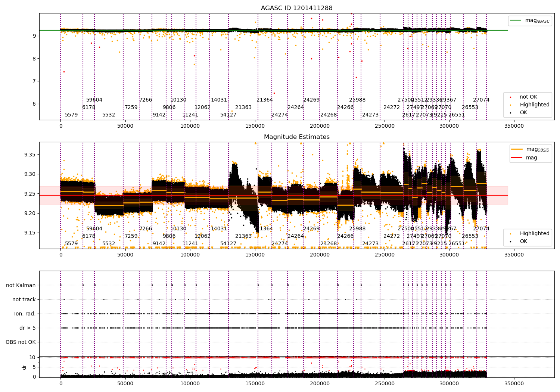Click the 'Ion. rad.' y-axis label
Image resolution: width=560 pixels, height=392 pixels.
25,314
